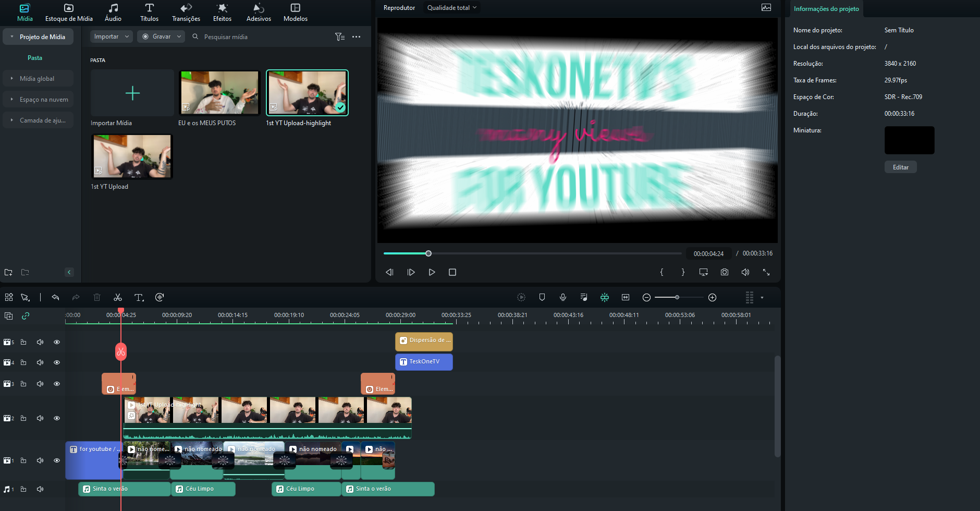Hide video track 4 with its eye icon

(57, 362)
